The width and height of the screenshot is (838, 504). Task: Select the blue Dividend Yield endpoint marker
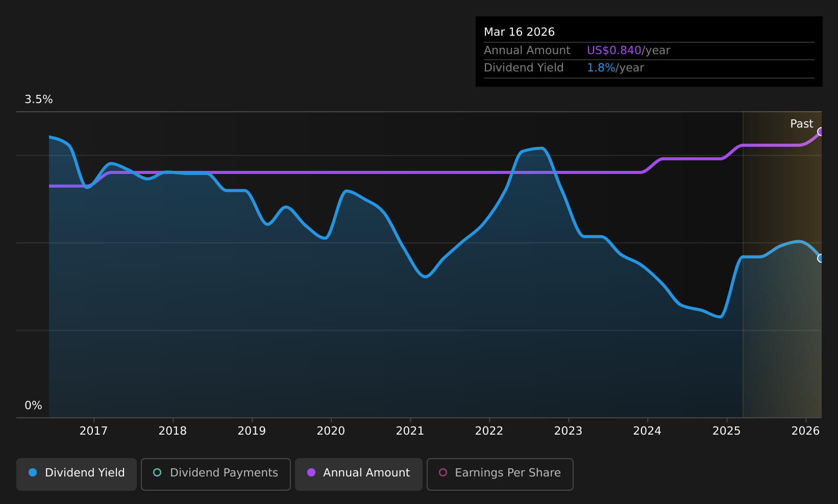coord(821,258)
